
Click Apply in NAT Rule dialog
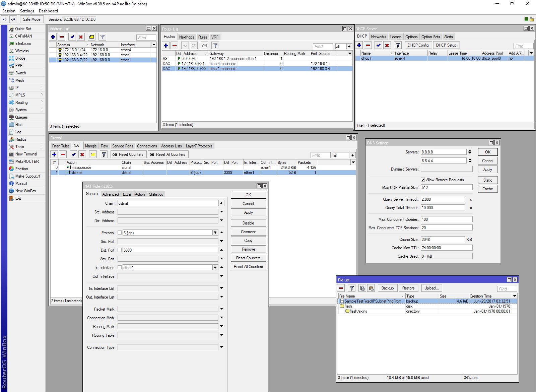pyautogui.click(x=248, y=212)
